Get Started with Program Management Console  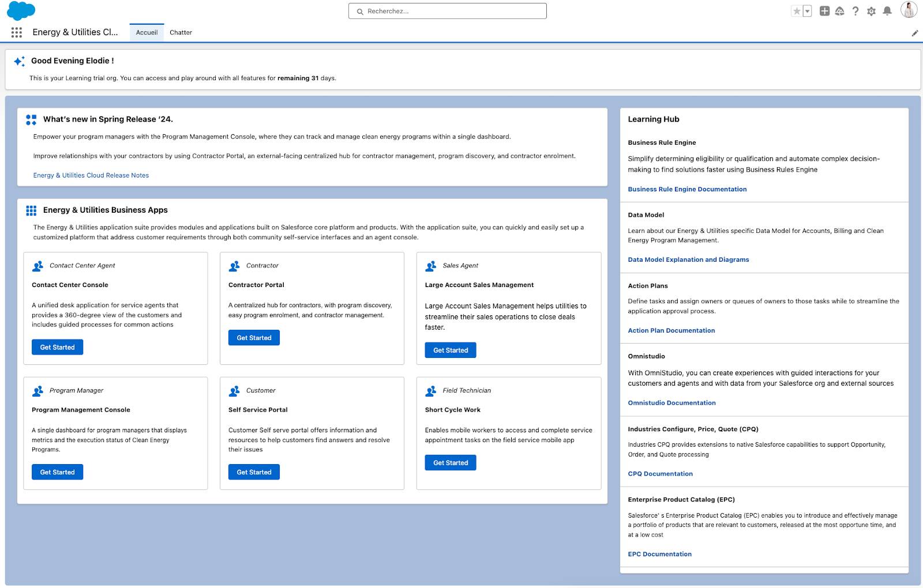coord(58,472)
